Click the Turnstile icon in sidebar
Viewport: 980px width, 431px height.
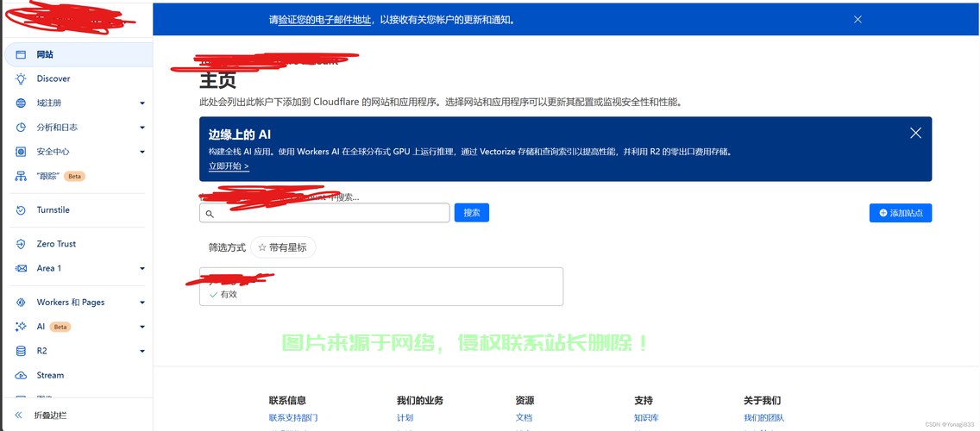pyautogui.click(x=21, y=209)
